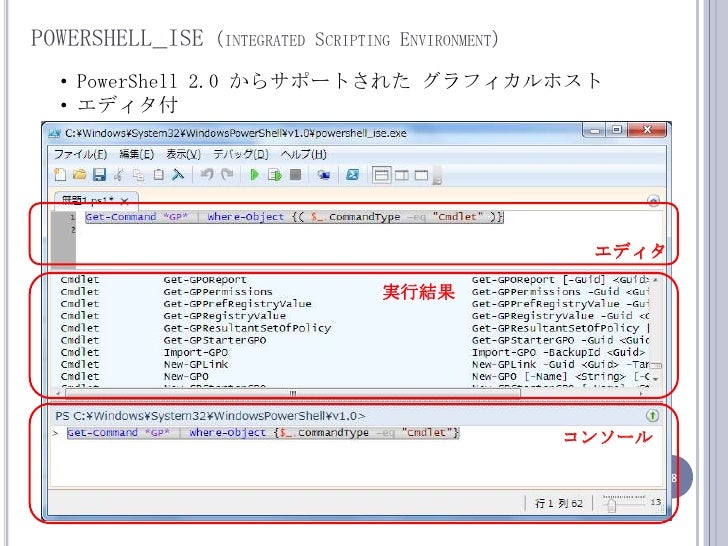Select Get-GPResultantSetOfPolicy in the name column
Viewport: 728px width, 546px height.
click(247, 328)
